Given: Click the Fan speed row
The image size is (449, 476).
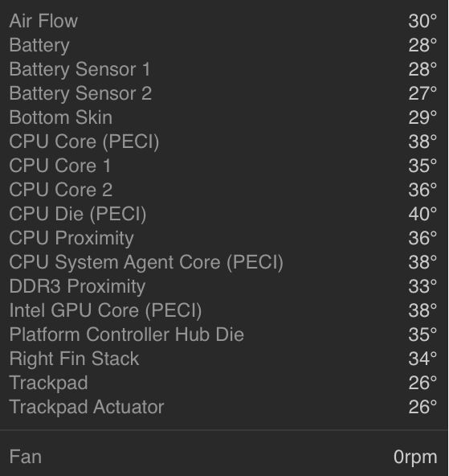Looking at the screenshot, I should tap(223, 457).
